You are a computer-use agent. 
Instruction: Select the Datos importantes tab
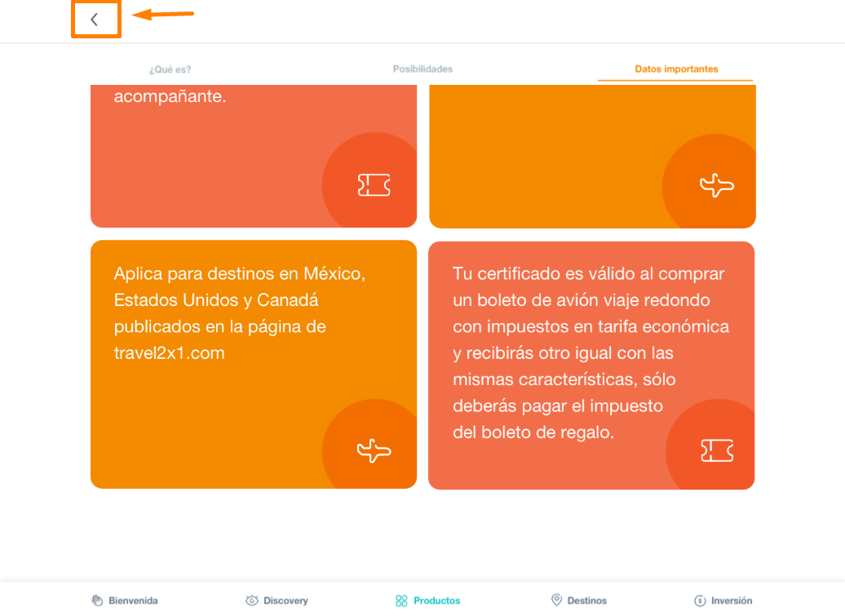coord(676,69)
